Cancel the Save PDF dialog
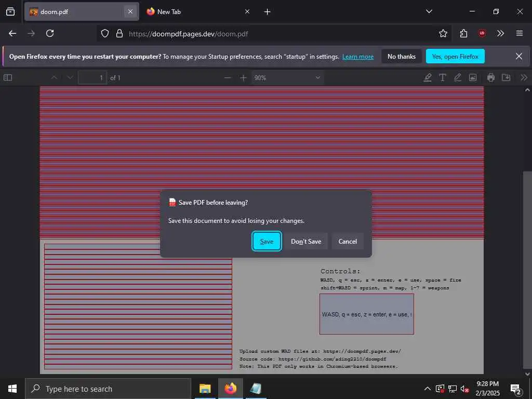This screenshot has height=399, width=532. coord(348,241)
